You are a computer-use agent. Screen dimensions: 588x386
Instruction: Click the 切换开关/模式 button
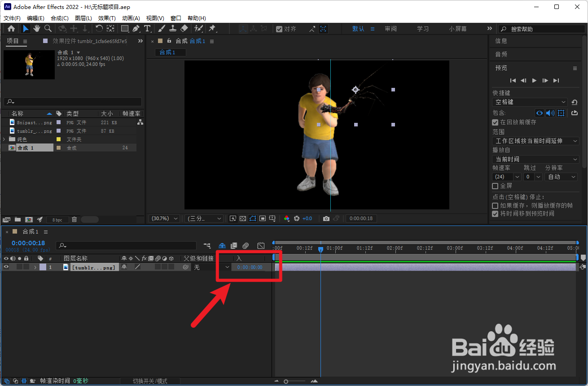[x=150, y=381]
